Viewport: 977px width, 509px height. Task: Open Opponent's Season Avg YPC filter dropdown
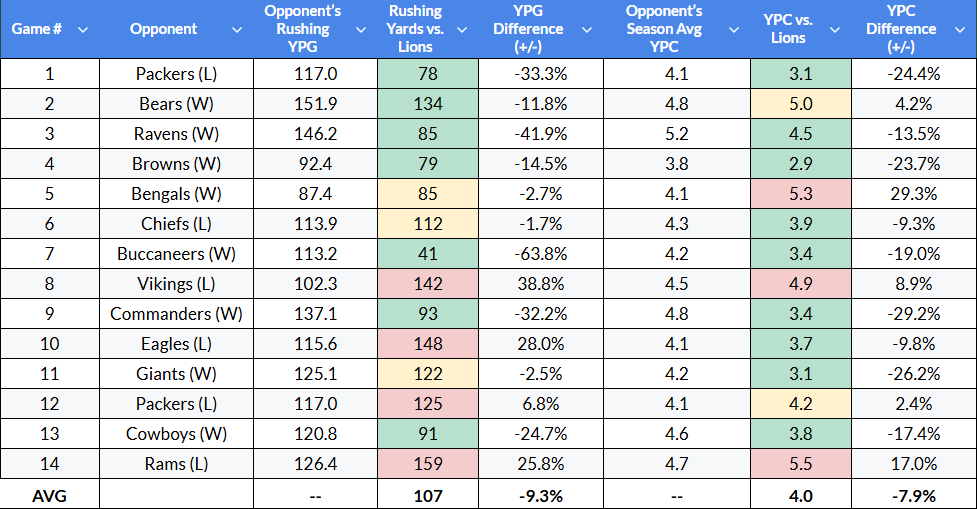(731, 29)
